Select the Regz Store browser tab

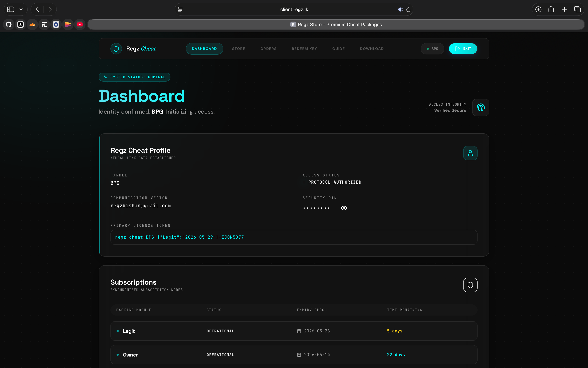coord(336,25)
